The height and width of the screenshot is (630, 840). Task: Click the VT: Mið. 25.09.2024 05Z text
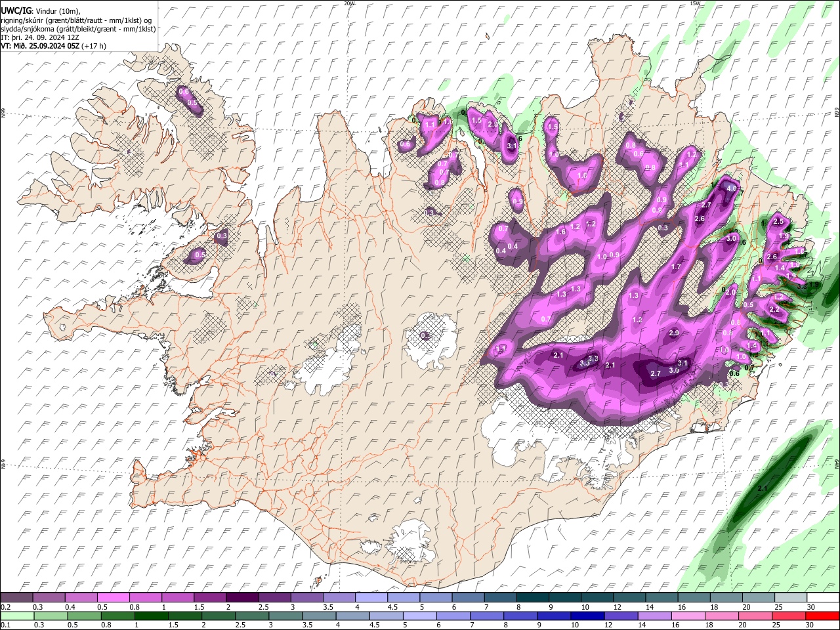(40, 46)
